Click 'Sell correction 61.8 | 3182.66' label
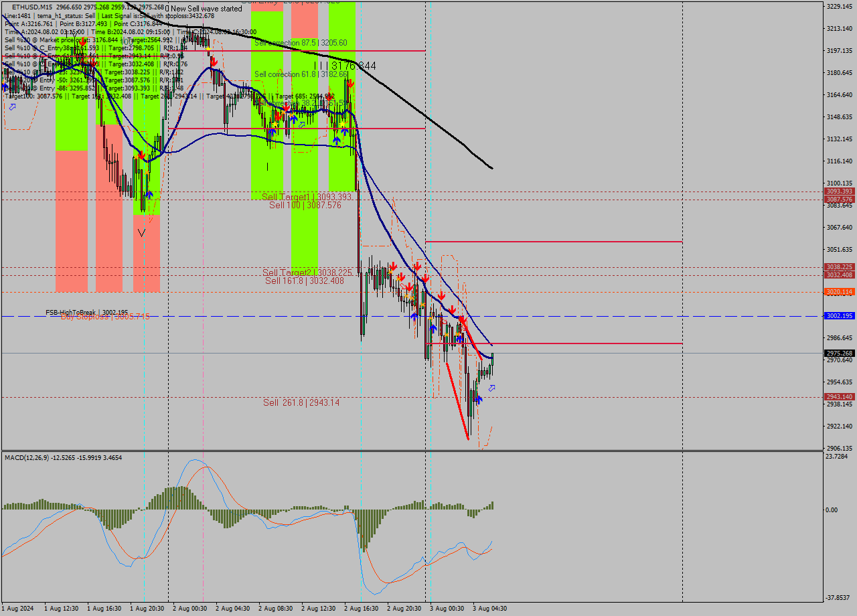The width and height of the screenshot is (857, 616). (301, 74)
